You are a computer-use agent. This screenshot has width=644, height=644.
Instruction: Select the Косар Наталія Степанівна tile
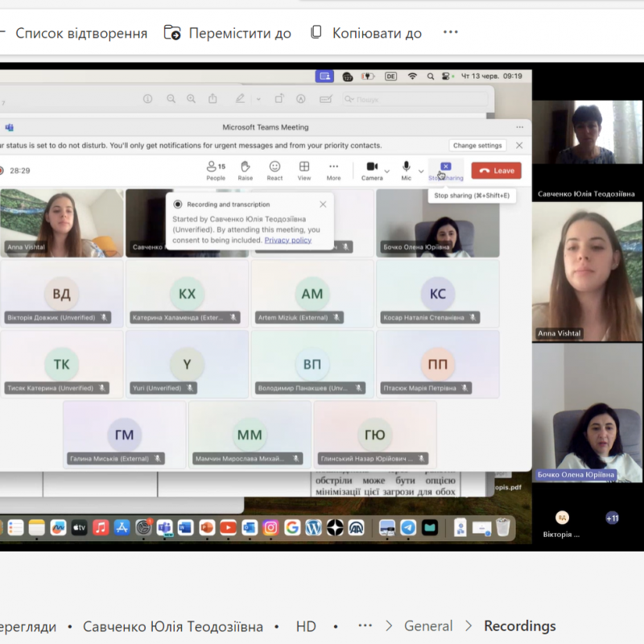pyautogui.click(x=438, y=294)
